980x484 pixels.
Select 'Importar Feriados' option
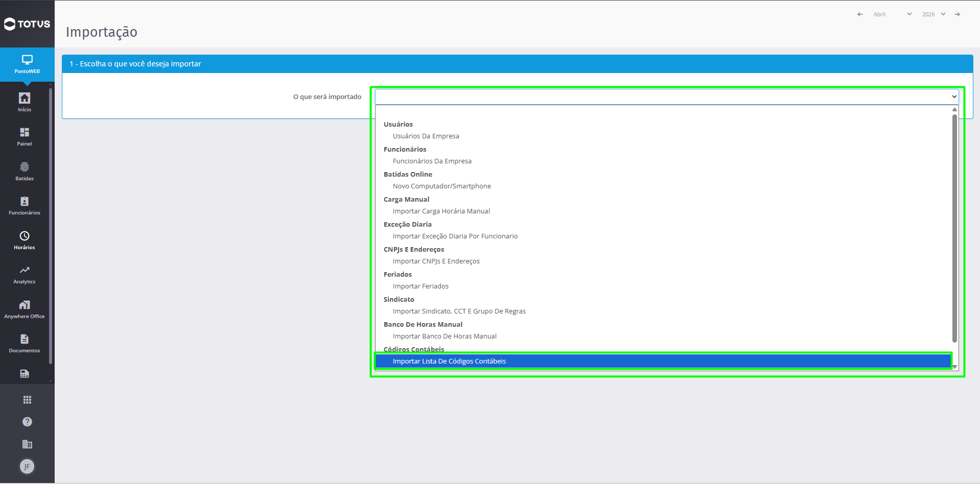(663, 286)
